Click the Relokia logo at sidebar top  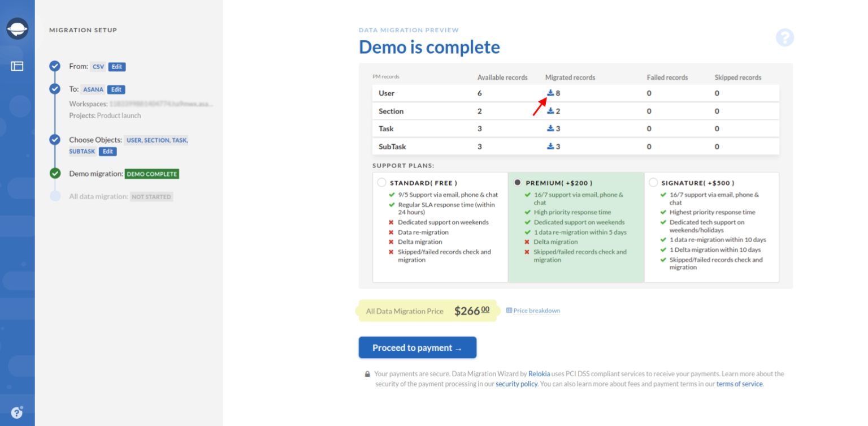tap(17, 28)
